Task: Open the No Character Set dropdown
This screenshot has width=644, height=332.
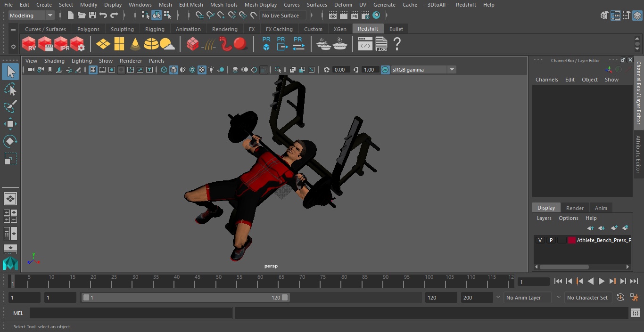Action: click(587, 298)
